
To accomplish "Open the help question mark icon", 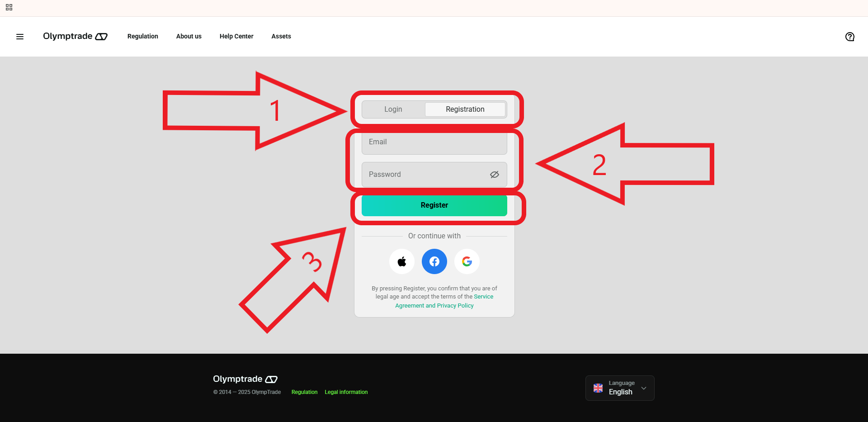I will tap(850, 37).
